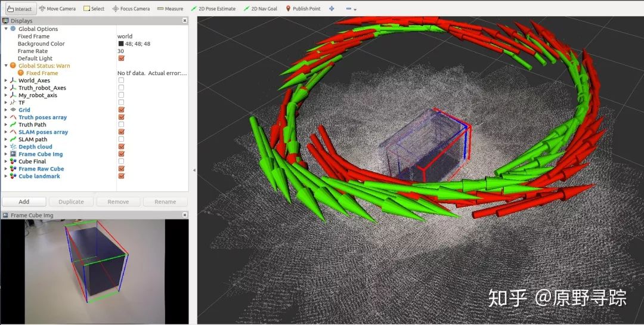This screenshot has width=644, height=325.
Task: Close the Displays panel
Action: click(184, 21)
